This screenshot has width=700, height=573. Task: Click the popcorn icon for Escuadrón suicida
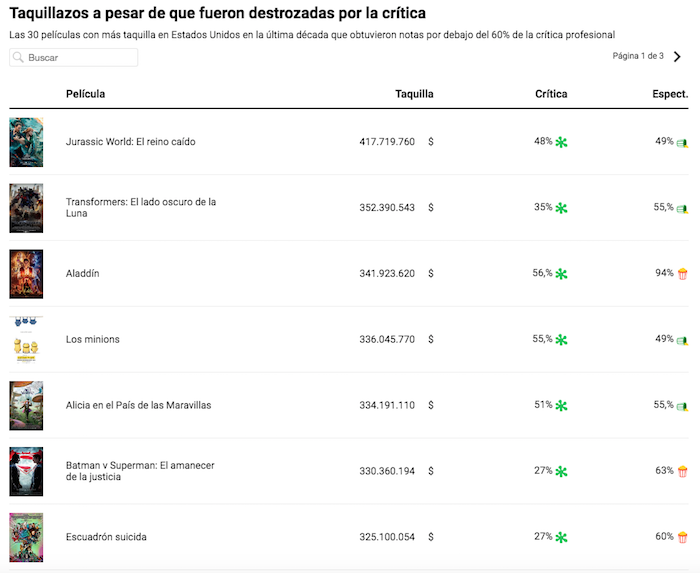682,538
